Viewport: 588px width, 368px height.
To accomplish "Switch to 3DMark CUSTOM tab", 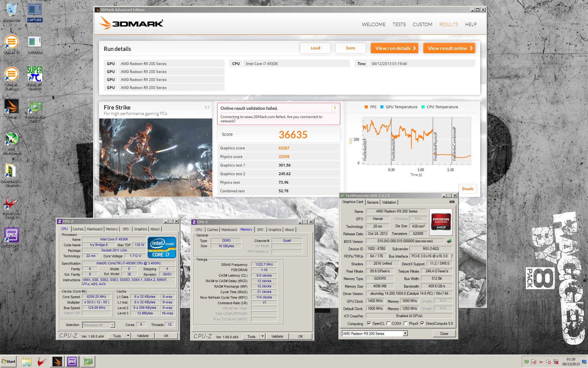I will [x=422, y=24].
